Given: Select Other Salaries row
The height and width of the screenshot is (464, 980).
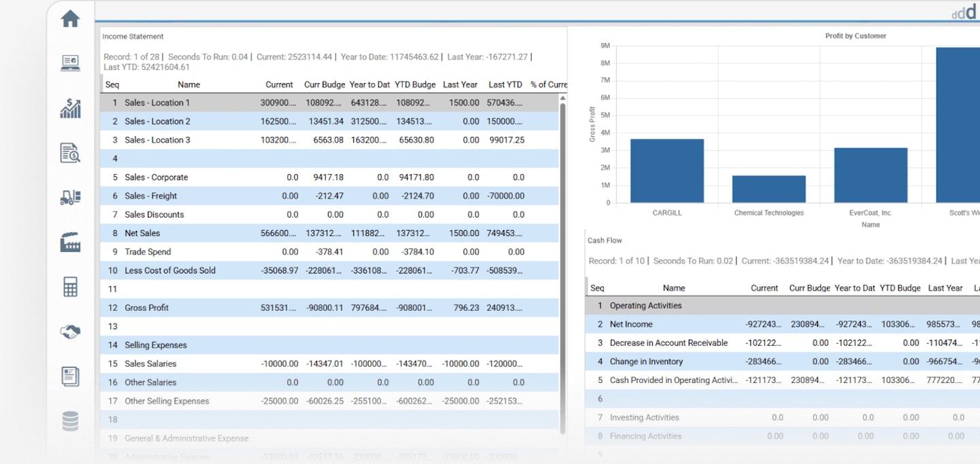Looking at the screenshot, I should (329, 382).
